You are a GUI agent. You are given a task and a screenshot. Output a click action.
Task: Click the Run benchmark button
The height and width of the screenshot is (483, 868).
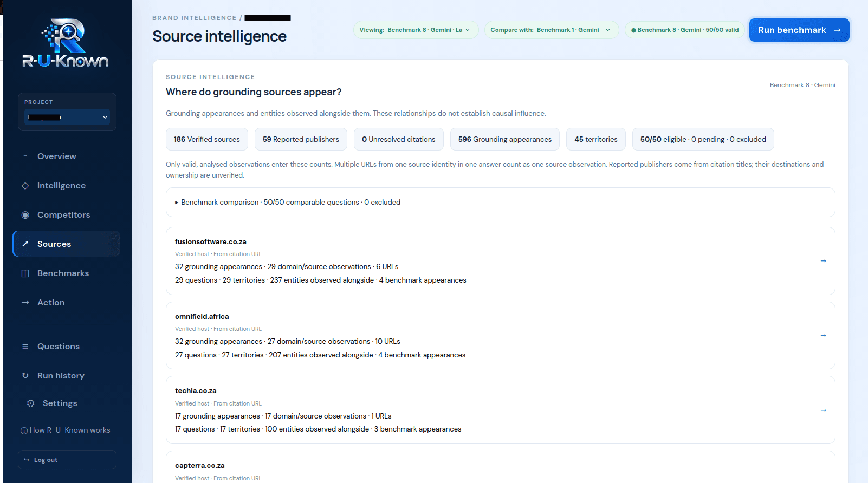[x=799, y=30]
